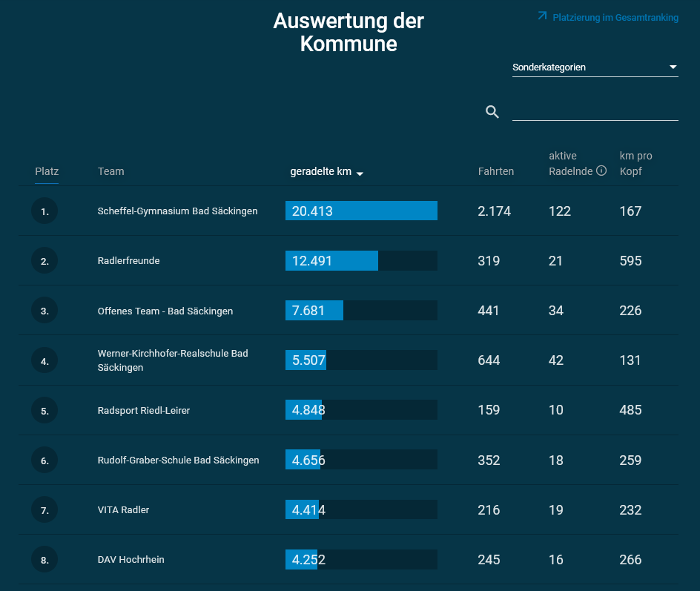Click the search magnifier icon
The image size is (700, 591).
click(492, 112)
